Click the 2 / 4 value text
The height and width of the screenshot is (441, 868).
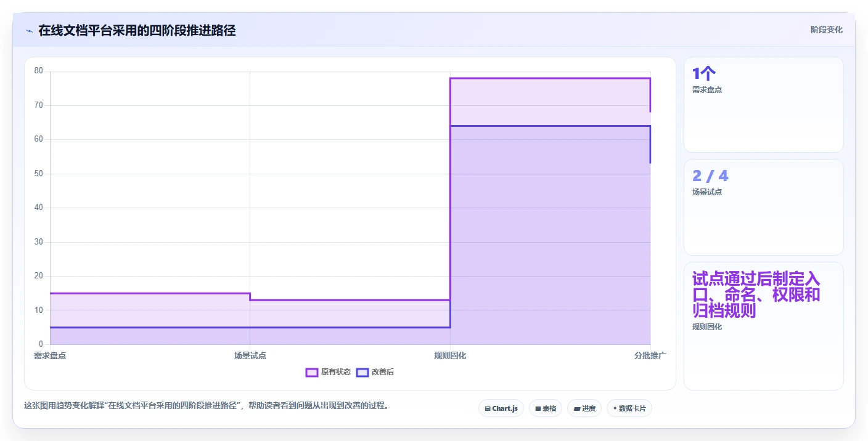coord(710,176)
